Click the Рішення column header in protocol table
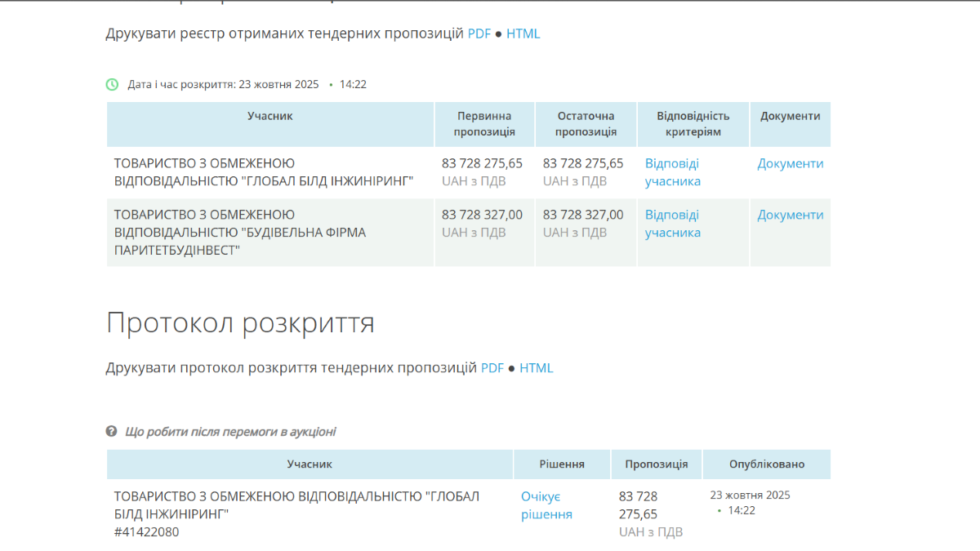980x551 pixels. pos(562,464)
